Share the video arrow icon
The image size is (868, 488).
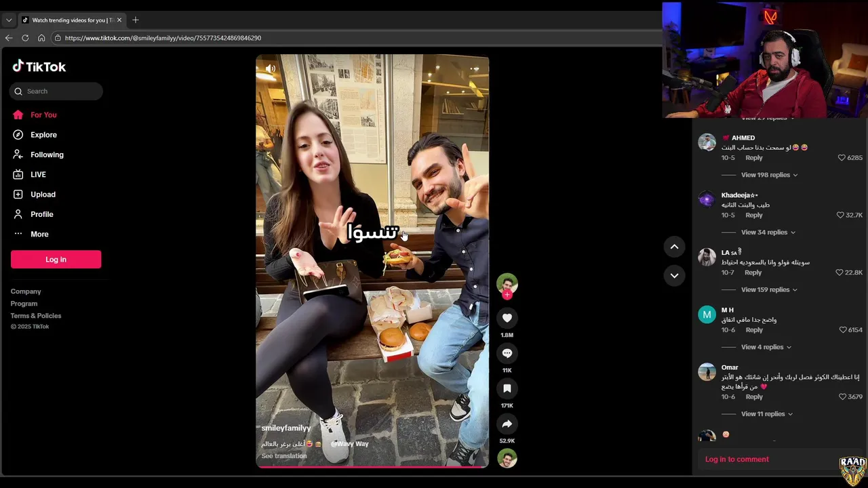(507, 424)
